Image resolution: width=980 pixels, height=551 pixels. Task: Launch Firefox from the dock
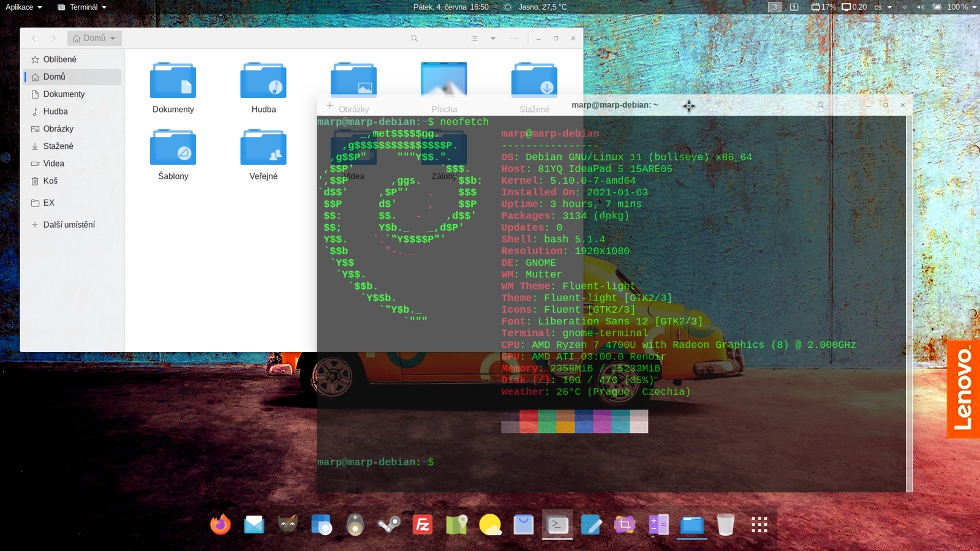tap(221, 525)
